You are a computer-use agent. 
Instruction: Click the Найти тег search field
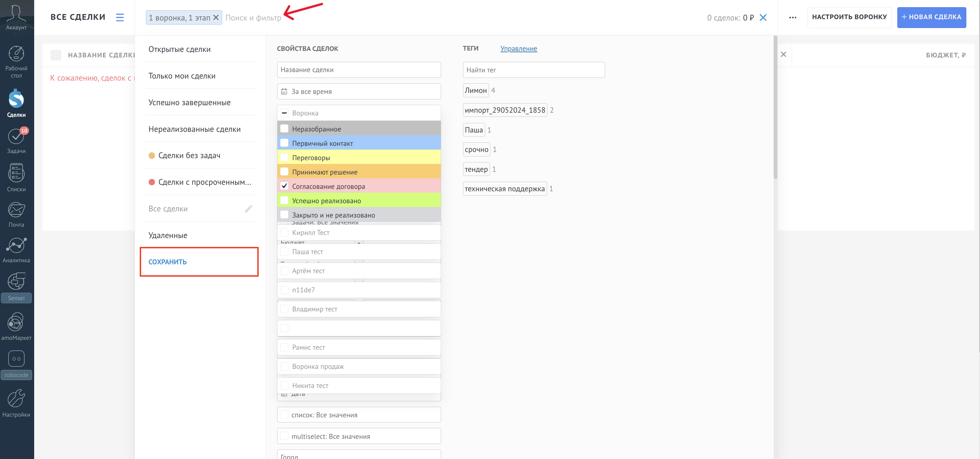(x=534, y=70)
